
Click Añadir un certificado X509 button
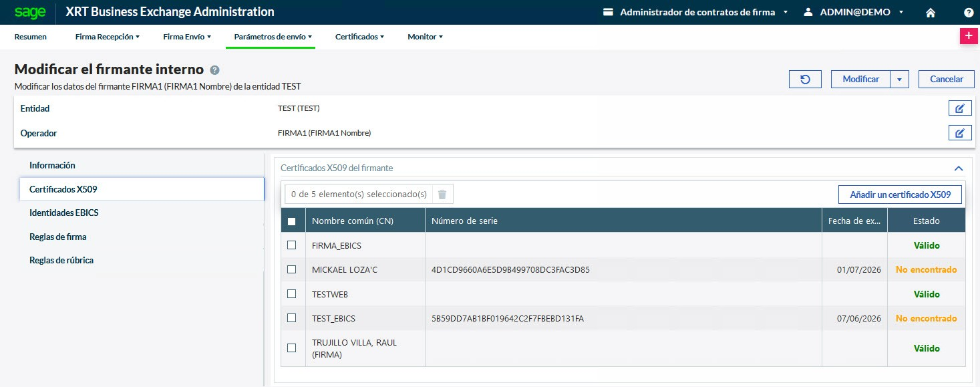[899, 195]
